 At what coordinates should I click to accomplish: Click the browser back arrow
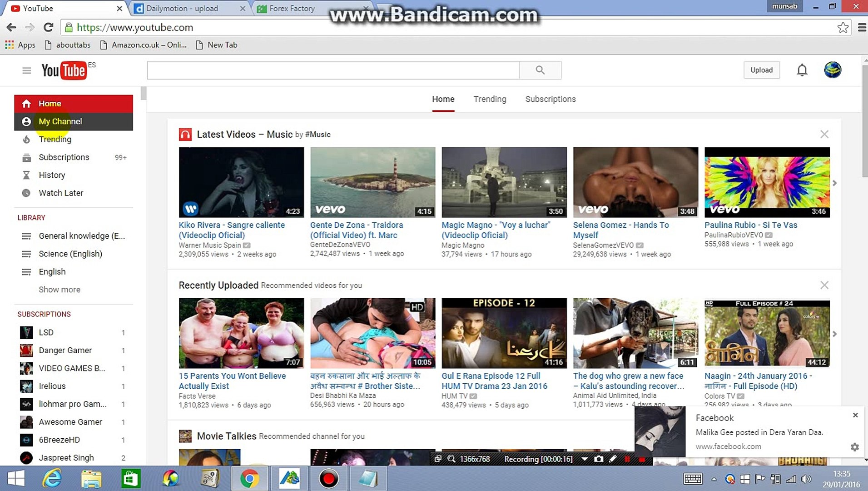tap(11, 27)
